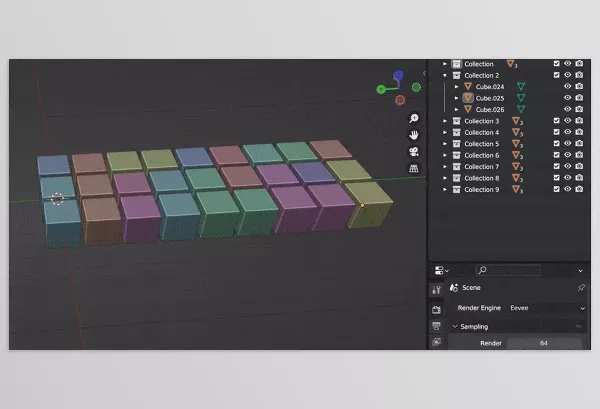Hide Cube.024 with its eye icon

(567, 86)
